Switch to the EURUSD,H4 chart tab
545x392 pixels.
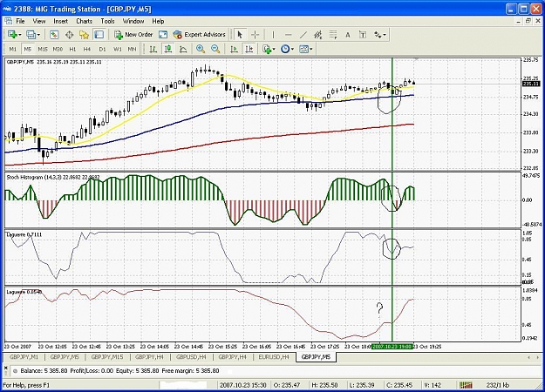(274, 357)
